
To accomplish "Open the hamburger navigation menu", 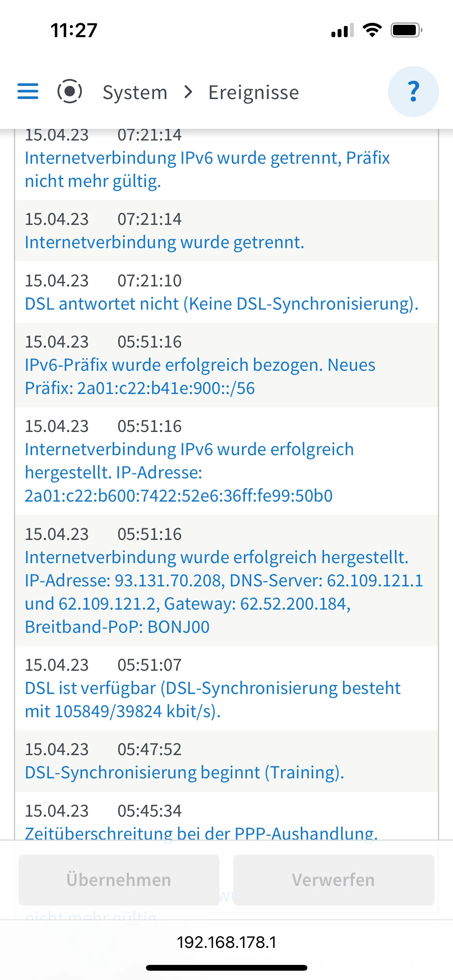I will [28, 91].
